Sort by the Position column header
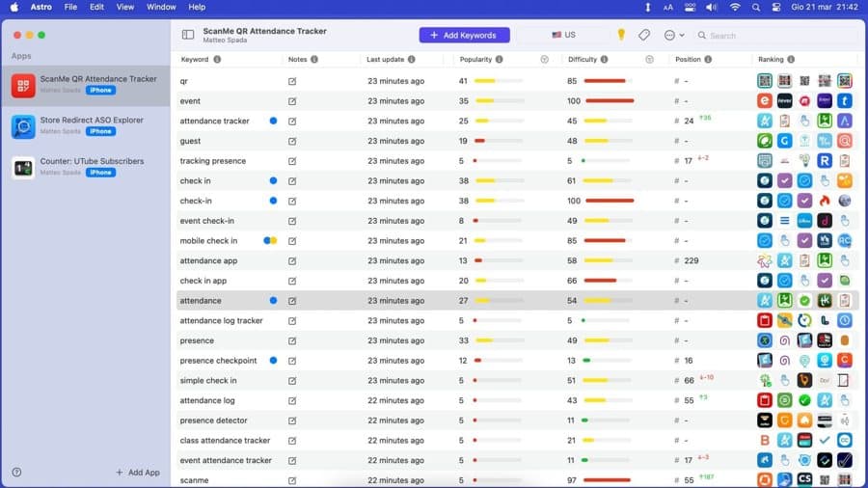Viewport: 868px width, 488px height. click(x=688, y=59)
